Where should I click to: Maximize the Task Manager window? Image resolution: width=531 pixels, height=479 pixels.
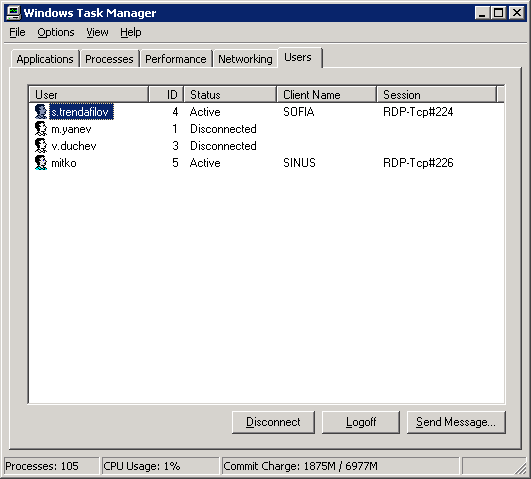[498, 13]
